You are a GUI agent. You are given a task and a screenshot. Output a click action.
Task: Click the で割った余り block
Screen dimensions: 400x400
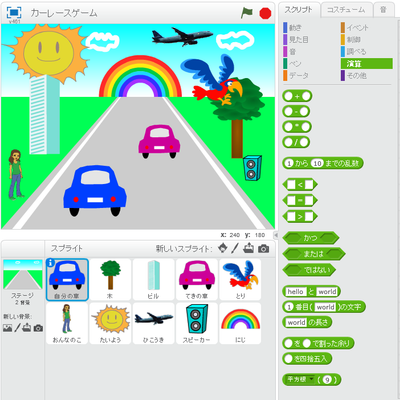318,343
